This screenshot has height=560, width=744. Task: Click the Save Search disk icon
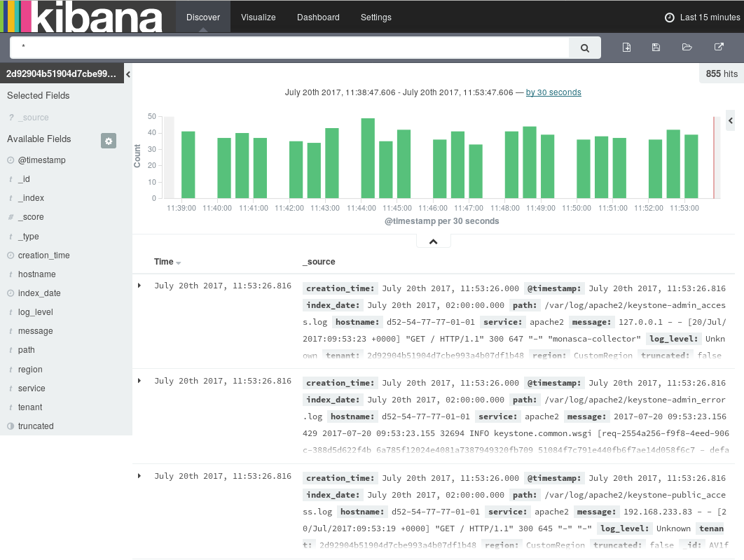click(x=656, y=48)
